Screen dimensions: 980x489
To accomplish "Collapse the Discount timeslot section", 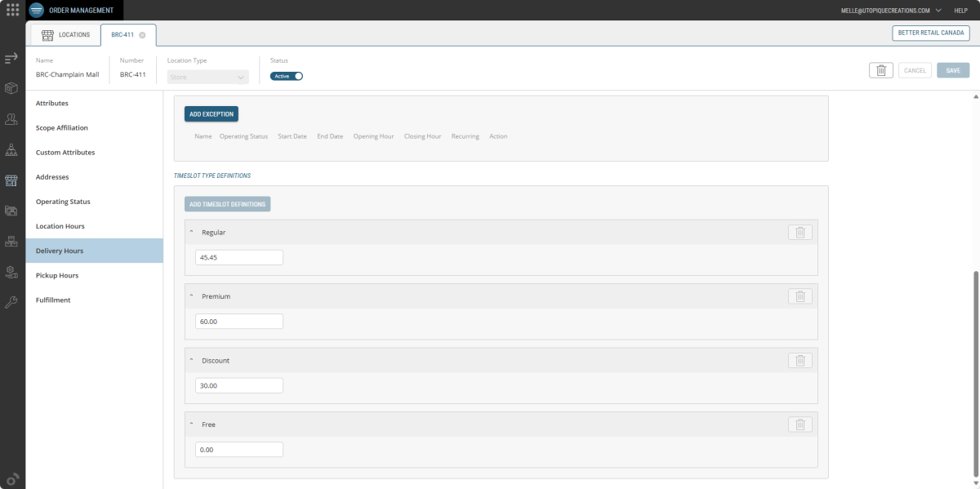I will 192,360.
